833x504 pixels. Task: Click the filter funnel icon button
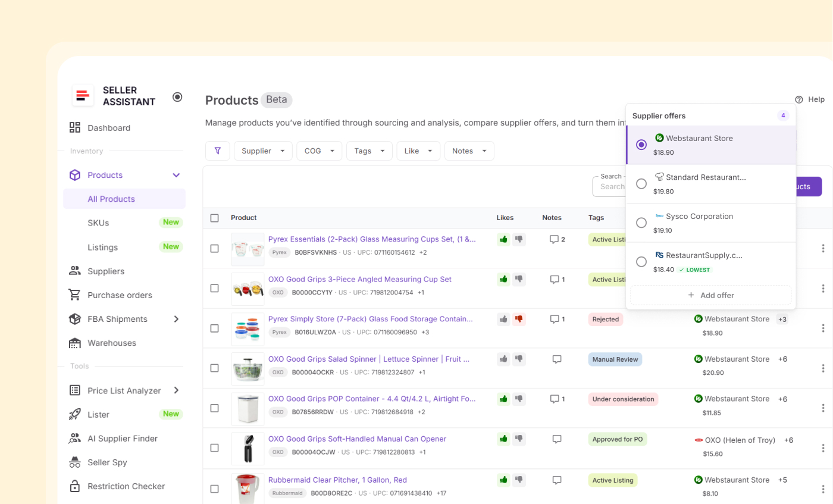pos(218,151)
